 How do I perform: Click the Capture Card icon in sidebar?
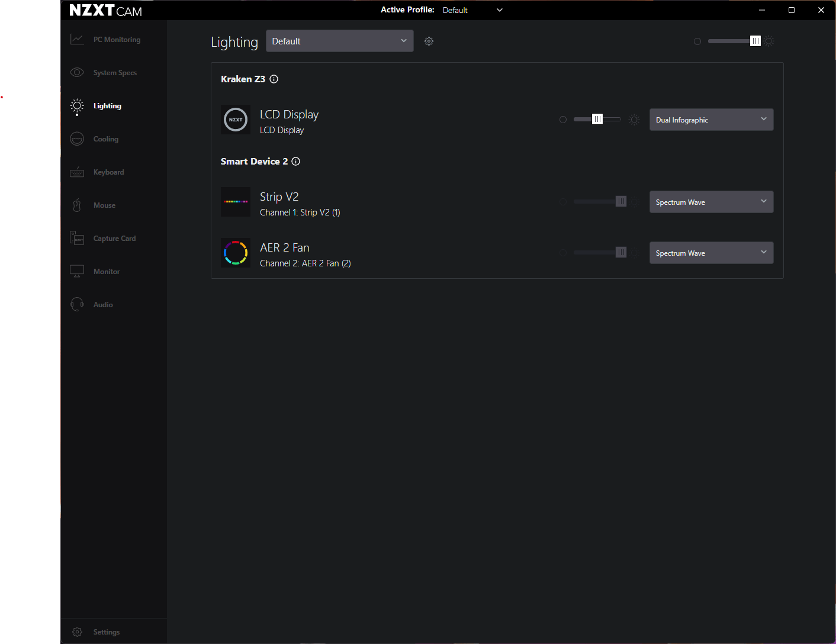pos(77,238)
